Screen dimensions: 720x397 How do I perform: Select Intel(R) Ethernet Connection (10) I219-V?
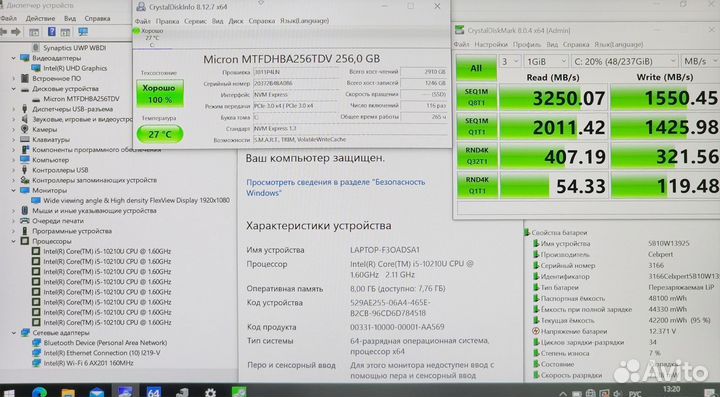click(102, 353)
